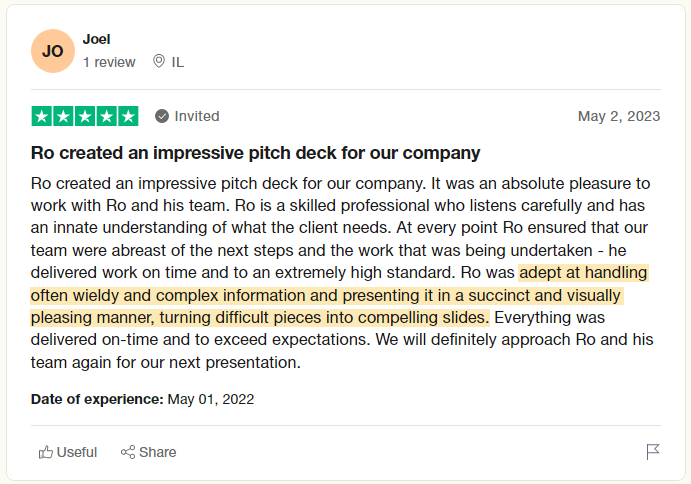Click the "Date of experience" label
The image size is (691, 484).
pos(97,399)
